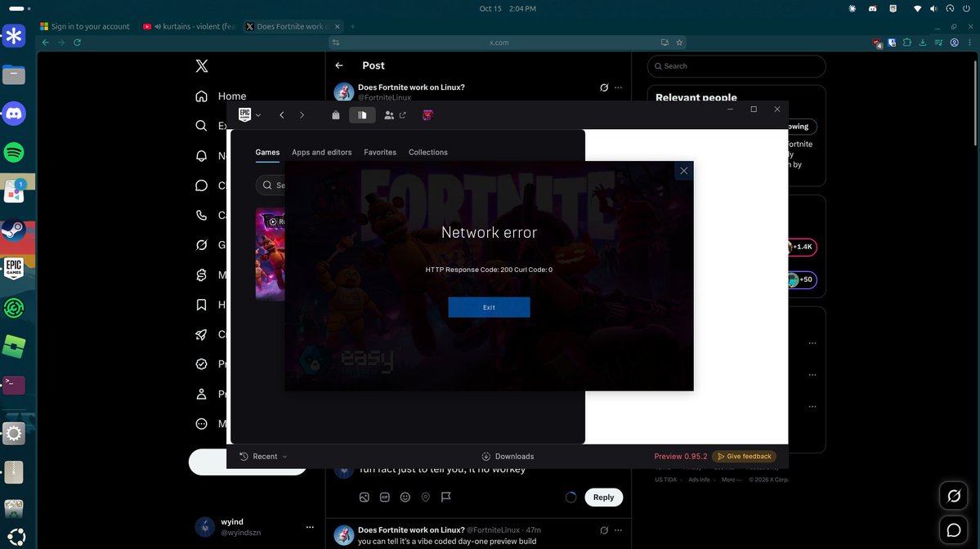Open the Epic launcher Library icon
The width and height of the screenshot is (980, 549).
362,115
